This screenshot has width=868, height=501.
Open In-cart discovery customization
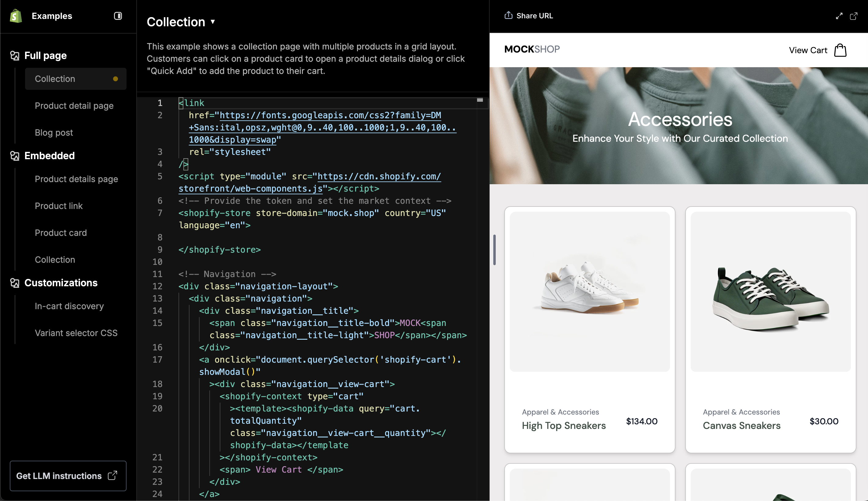[69, 306]
